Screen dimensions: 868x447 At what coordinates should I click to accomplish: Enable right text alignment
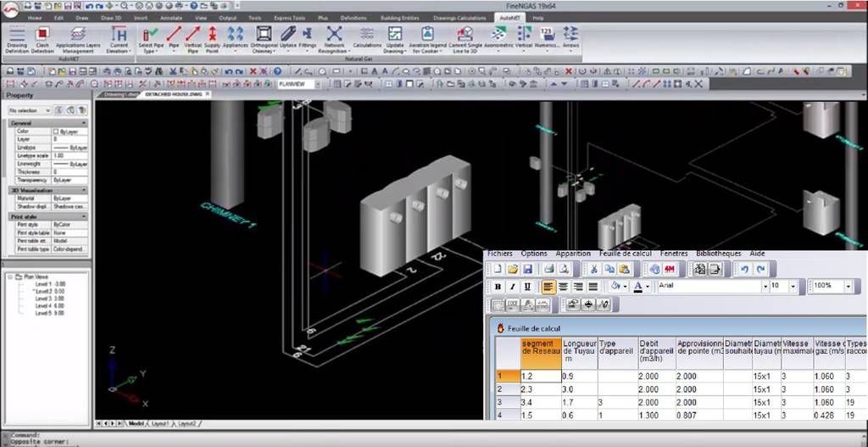pyautogui.click(x=578, y=287)
